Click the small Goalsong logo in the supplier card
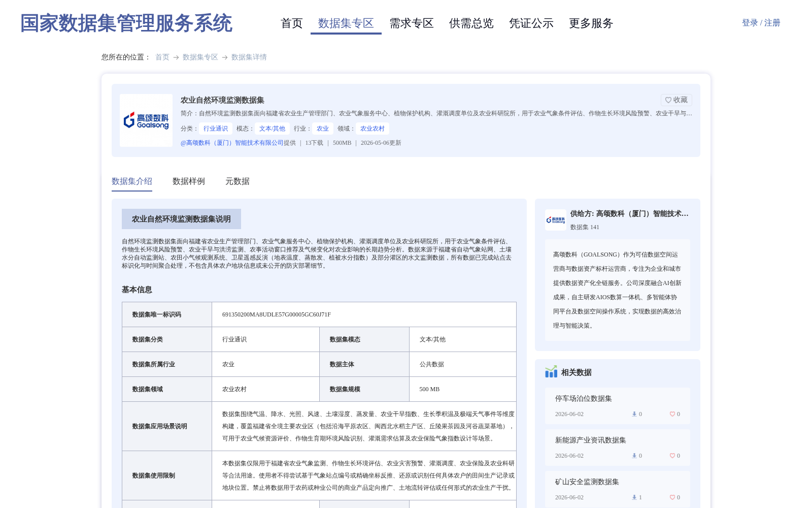 tap(556, 220)
